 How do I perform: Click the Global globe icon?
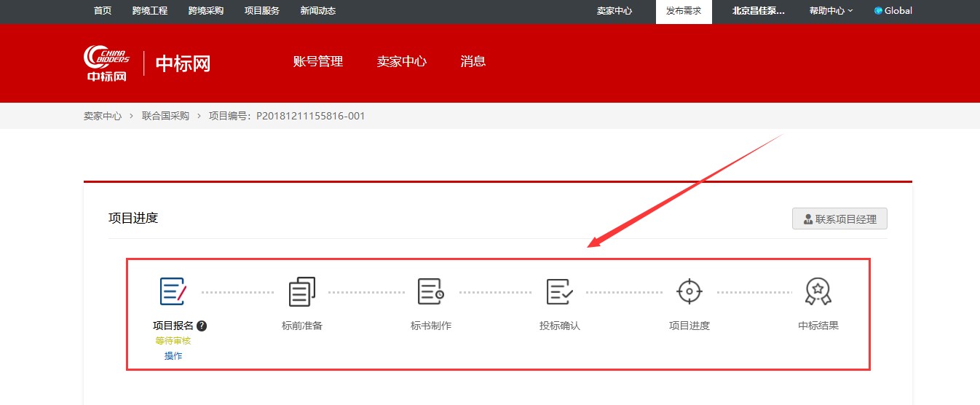coord(878,11)
